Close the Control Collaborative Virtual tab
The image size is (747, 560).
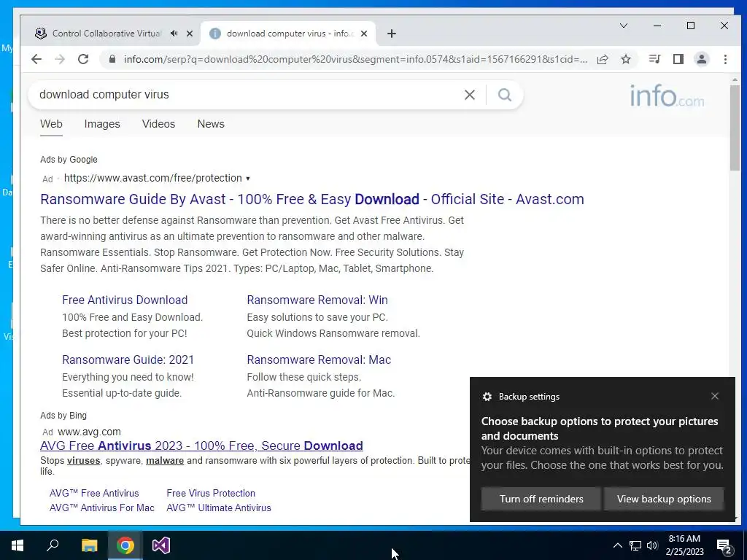pyautogui.click(x=190, y=34)
